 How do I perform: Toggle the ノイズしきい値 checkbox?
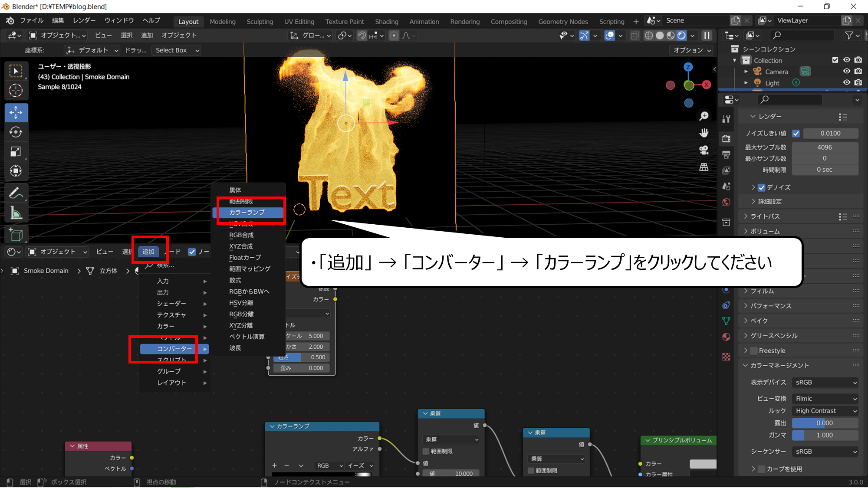point(796,134)
